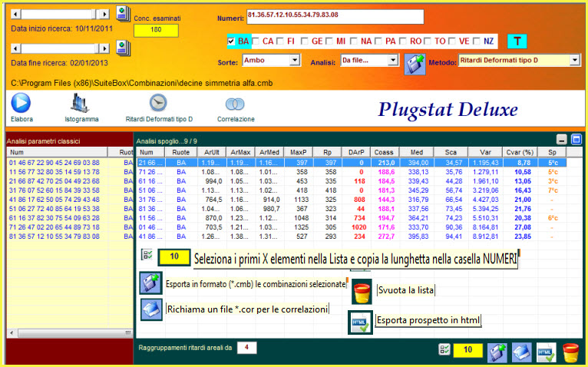Enable the MI wheel checkbox

pyautogui.click(x=329, y=41)
